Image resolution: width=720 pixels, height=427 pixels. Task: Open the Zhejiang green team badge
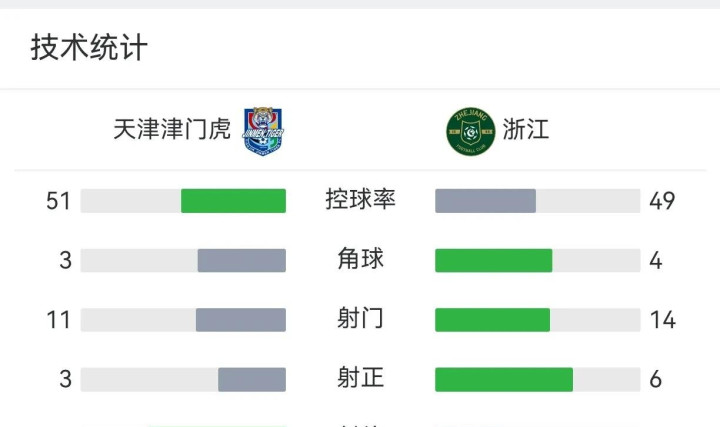coord(471,131)
